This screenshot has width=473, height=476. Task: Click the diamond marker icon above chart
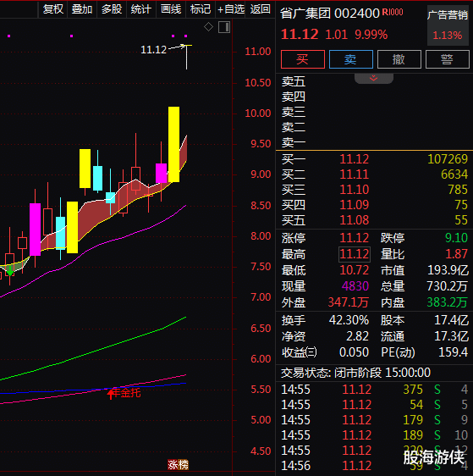[x=208, y=27]
